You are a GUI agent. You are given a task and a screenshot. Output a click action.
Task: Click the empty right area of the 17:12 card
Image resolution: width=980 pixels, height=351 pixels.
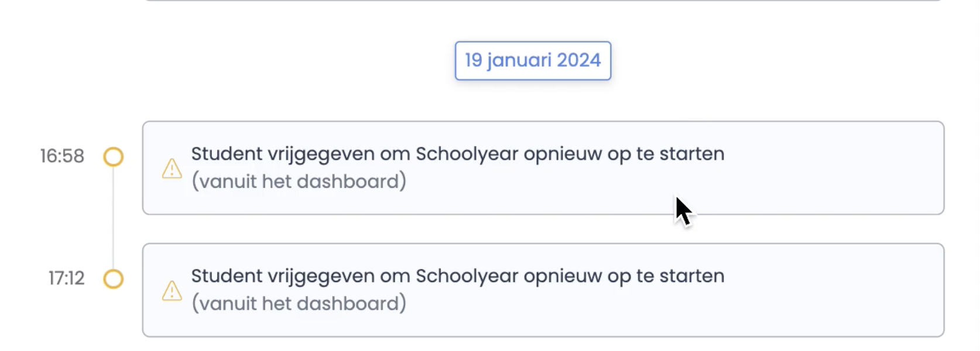point(837,290)
